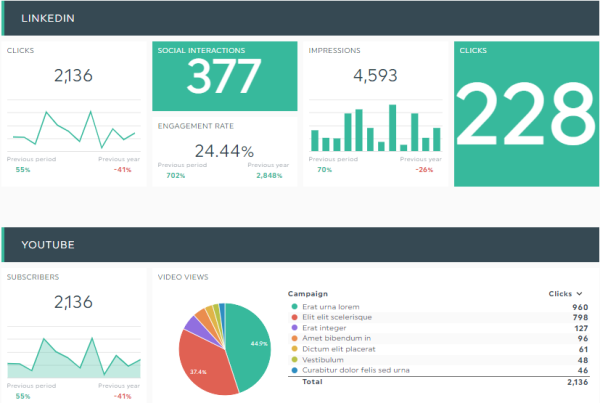Click the Subscribers area chart
Image resolution: width=600 pixels, height=403 pixels.
pos(73,353)
